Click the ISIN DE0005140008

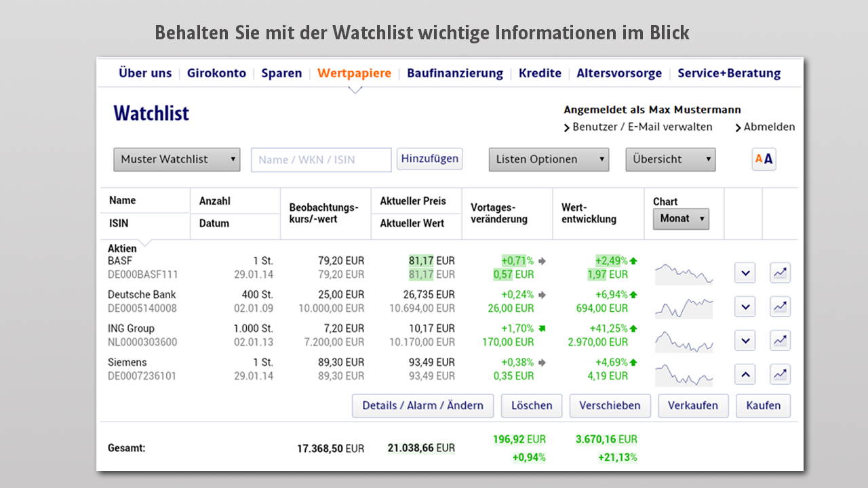coord(142,308)
